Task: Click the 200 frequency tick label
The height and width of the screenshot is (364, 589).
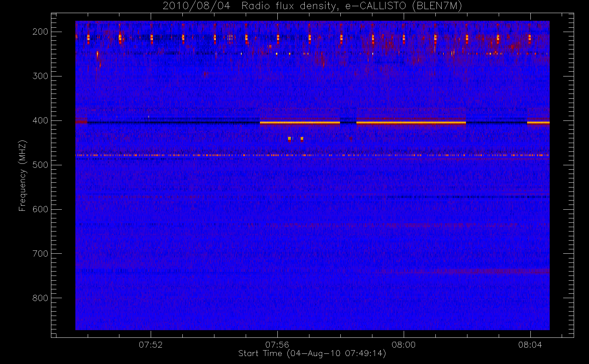Action: pyautogui.click(x=40, y=32)
